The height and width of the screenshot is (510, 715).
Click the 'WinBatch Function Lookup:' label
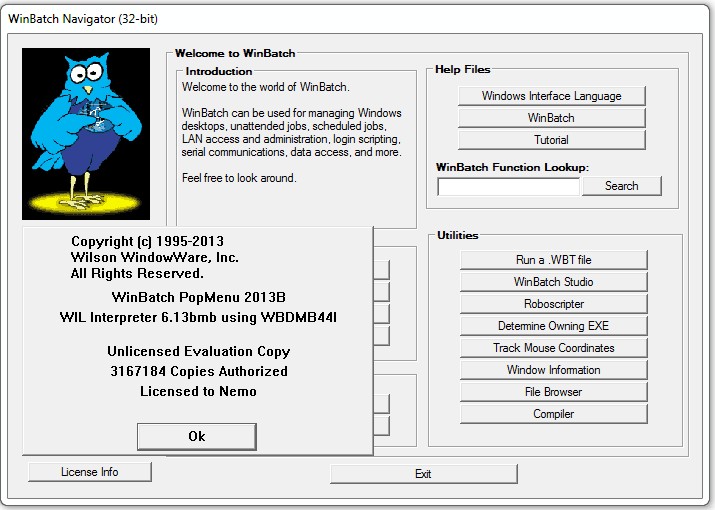tap(512, 167)
